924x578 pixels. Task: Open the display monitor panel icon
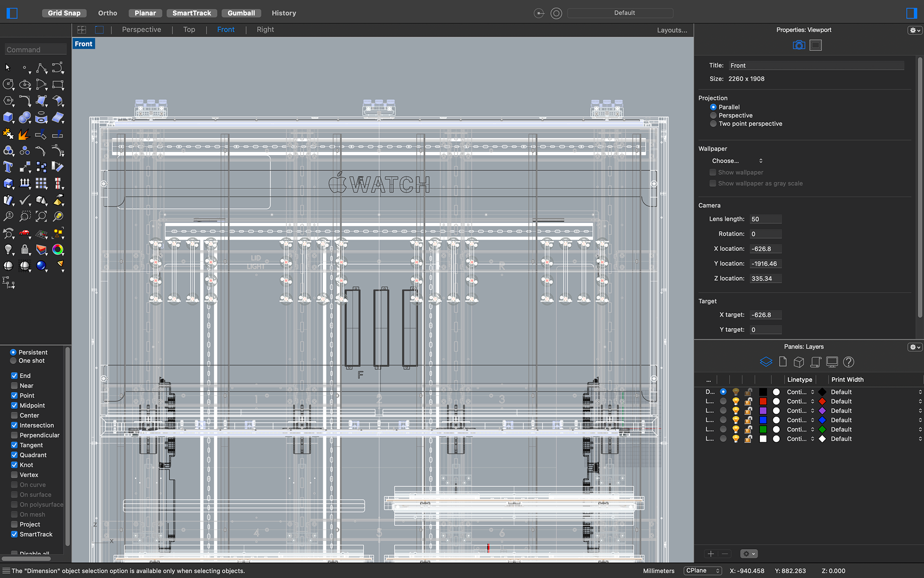[832, 362]
